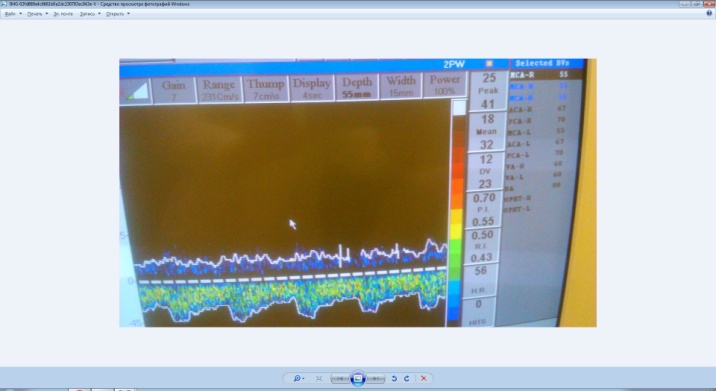Viewport: 716px width, 391px height.
Task: Expand the Открыть dropdown menu
Action: coord(118,14)
